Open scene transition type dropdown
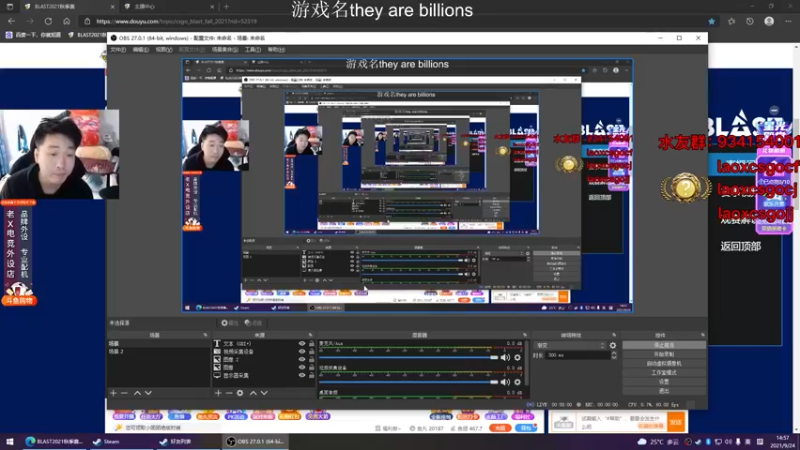 [x=570, y=345]
